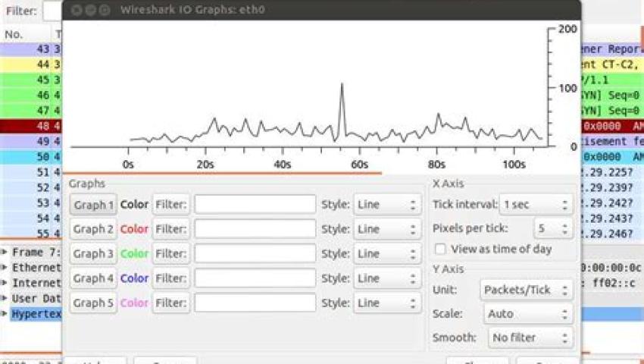Screen dimensions: 644x364
Task: Expand the Frame 7 tree item
Action: 5,252
